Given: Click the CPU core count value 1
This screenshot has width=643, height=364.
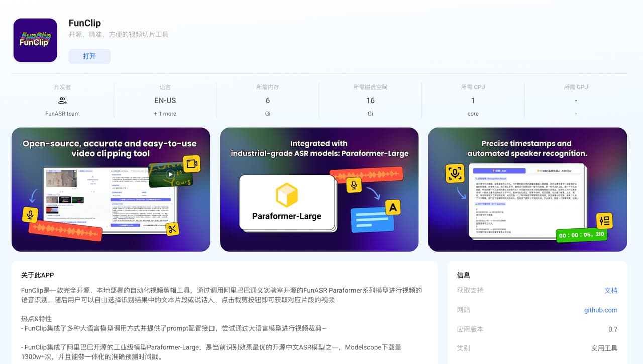Looking at the screenshot, I should (x=473, y=100).
